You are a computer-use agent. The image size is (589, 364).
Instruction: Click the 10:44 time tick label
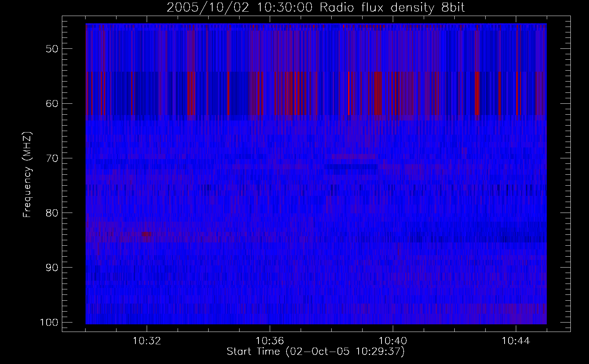click(x=516, y=341)
